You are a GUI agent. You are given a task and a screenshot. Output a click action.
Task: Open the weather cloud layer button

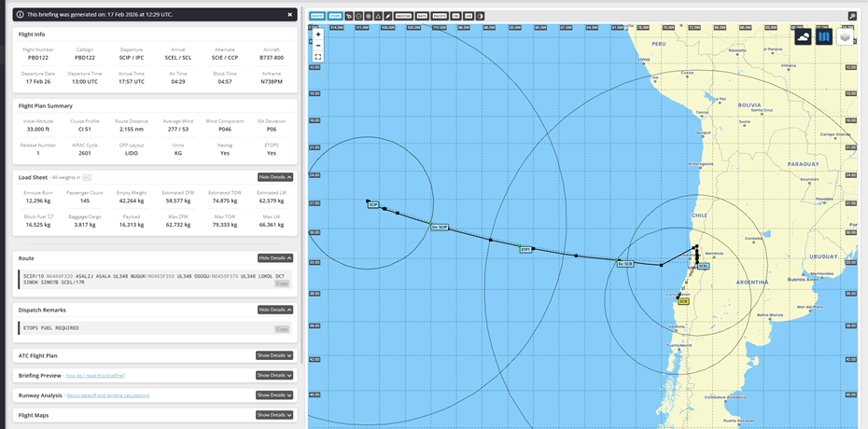coord(804,37)
